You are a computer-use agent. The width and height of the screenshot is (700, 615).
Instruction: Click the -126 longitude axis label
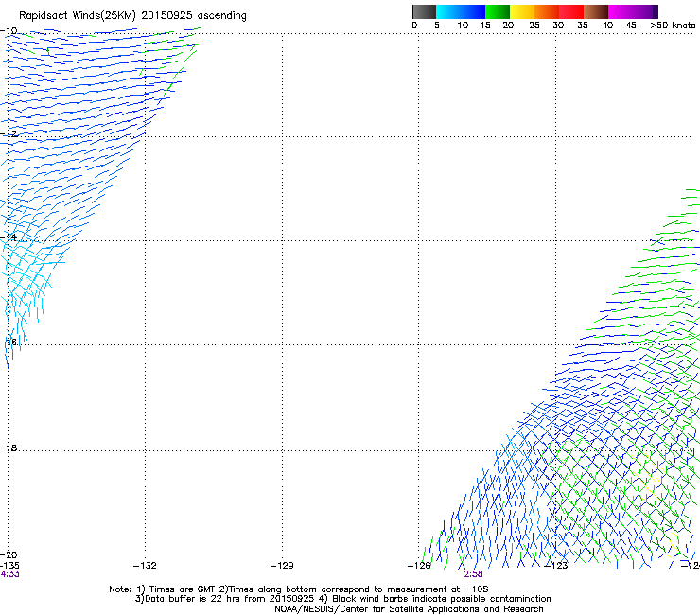(x=419, y=566)
